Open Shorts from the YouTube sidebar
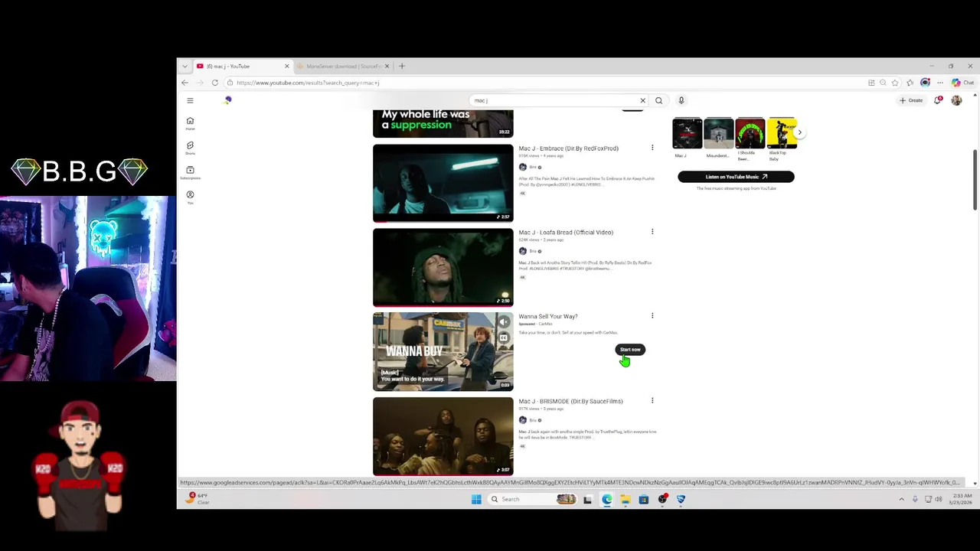This screenshot has width=980, height=551. pyautogui.click(x=190, y=148)
